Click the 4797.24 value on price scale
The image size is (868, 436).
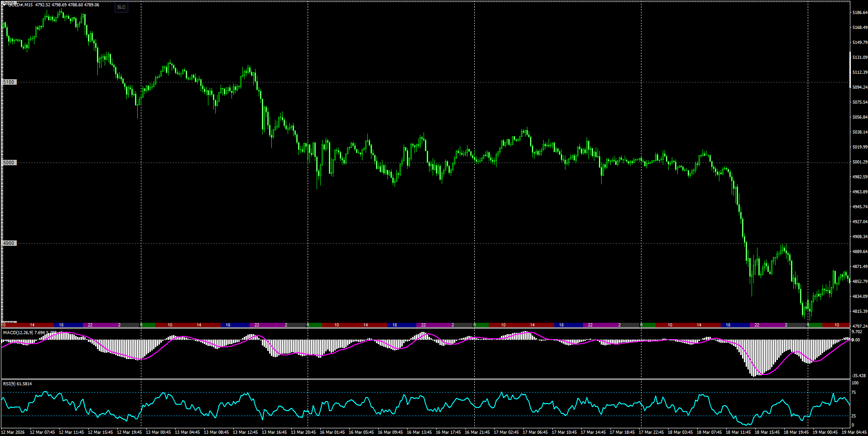click(859, 326)
